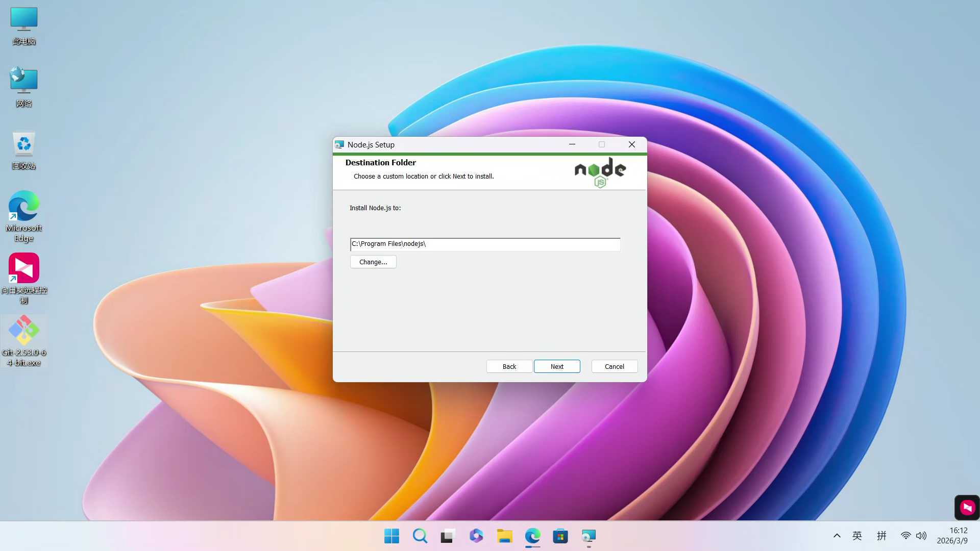Go Back to previous setup step
Viewport: 980px width, 551px height.
(509, 366)
